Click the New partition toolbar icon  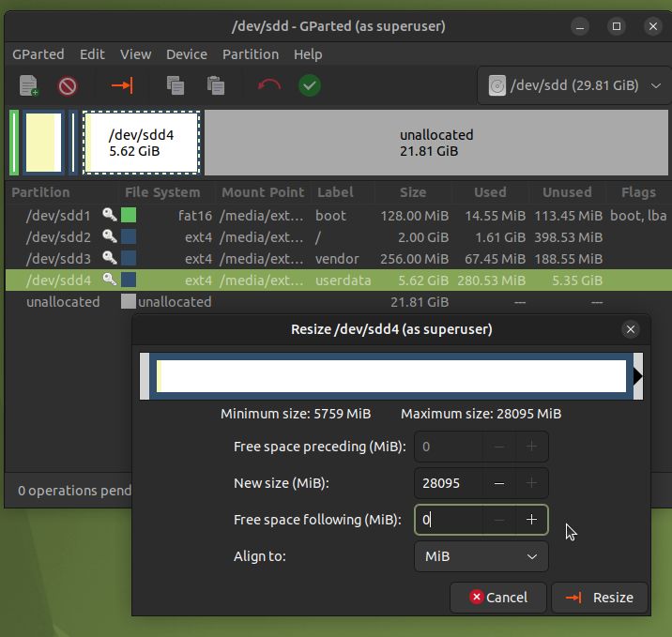29,85
